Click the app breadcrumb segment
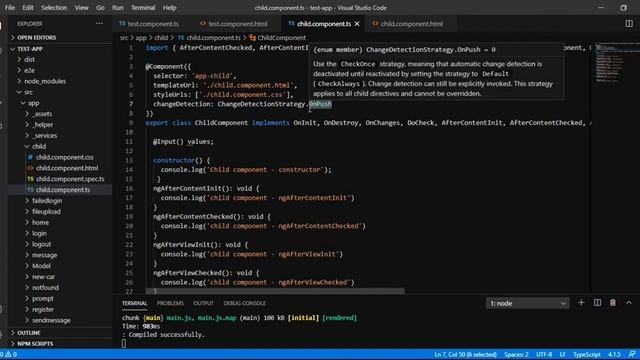The image size is (640, 360). pos(141,38)
